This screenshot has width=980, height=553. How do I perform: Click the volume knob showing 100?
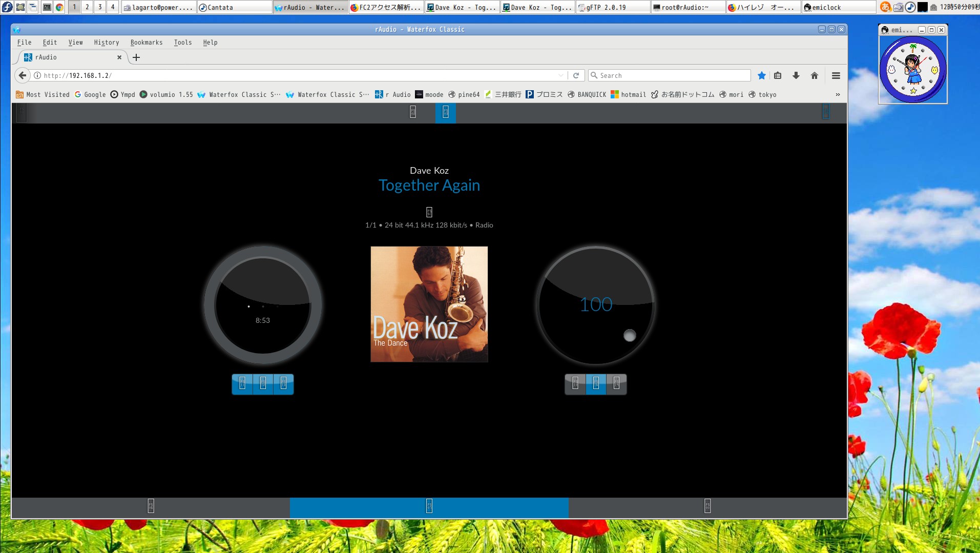point(595,305)
